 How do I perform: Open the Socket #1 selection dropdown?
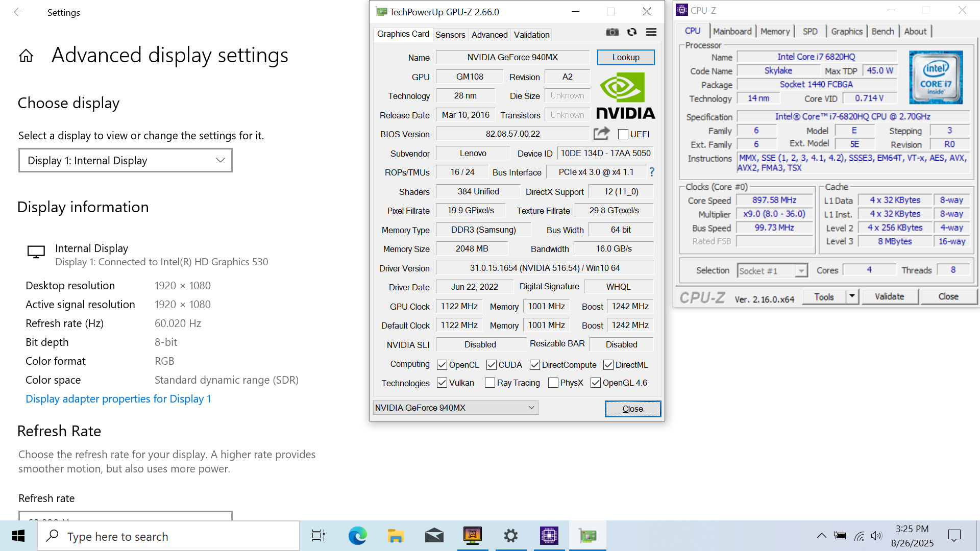(773, 271)
